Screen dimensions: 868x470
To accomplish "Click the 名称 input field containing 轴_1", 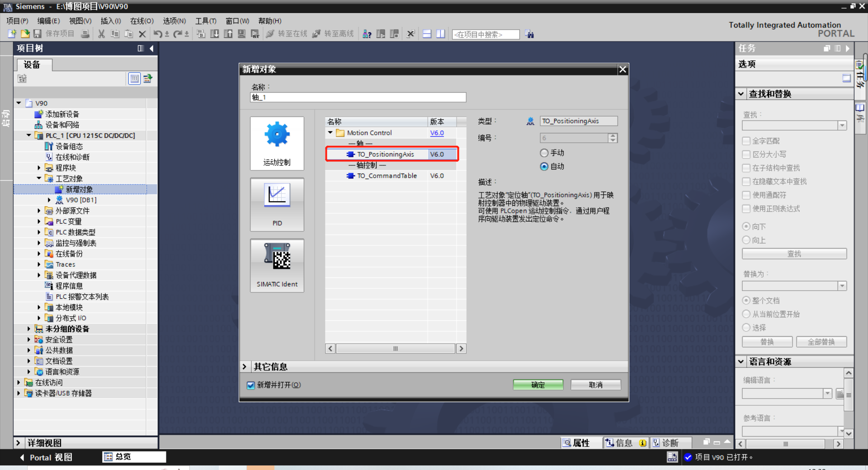I will pyautogui.click(x=358, y=97).
